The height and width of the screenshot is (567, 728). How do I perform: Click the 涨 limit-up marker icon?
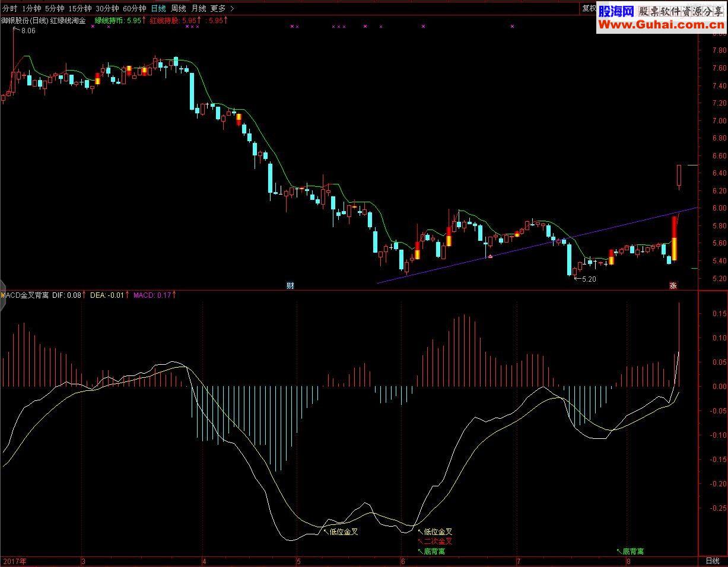673,285
